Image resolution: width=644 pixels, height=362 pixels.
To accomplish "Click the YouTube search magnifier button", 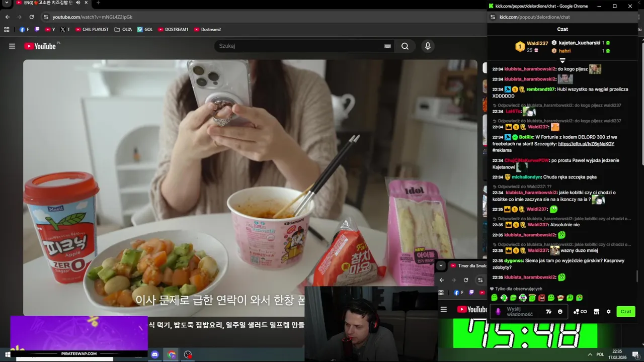I will pos(405,46).
